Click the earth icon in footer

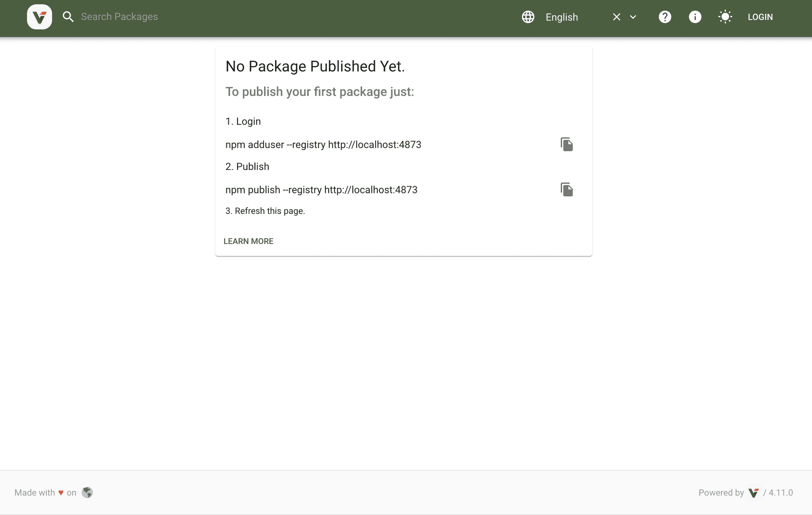87,492
